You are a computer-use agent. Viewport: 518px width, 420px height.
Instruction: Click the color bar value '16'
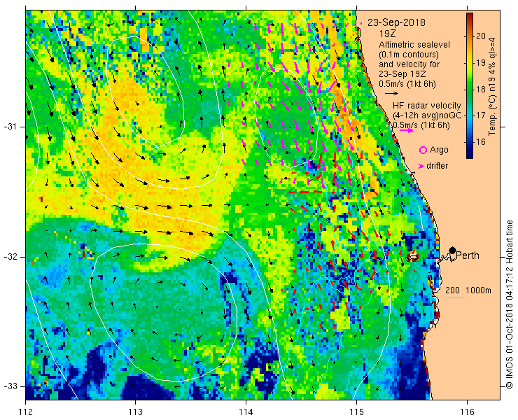coord(481,142)
